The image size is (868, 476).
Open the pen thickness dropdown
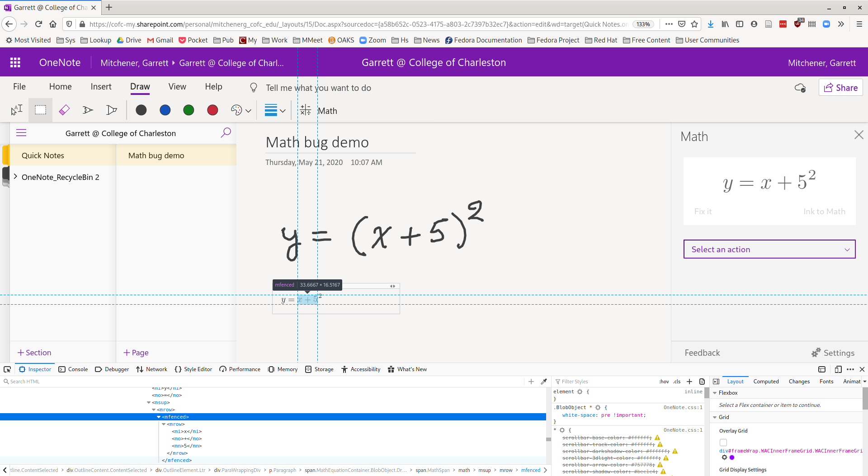point(275,110)
